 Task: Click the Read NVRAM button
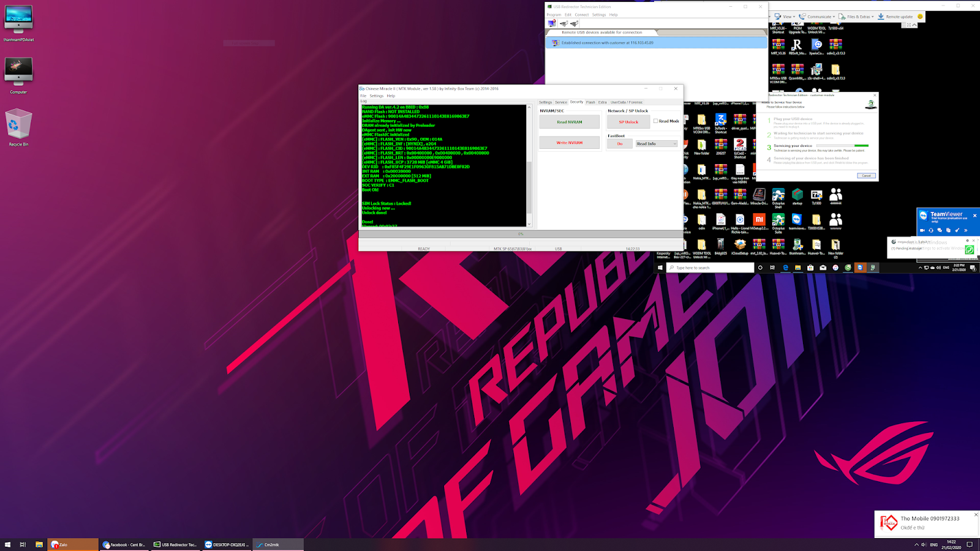(570, 122)
